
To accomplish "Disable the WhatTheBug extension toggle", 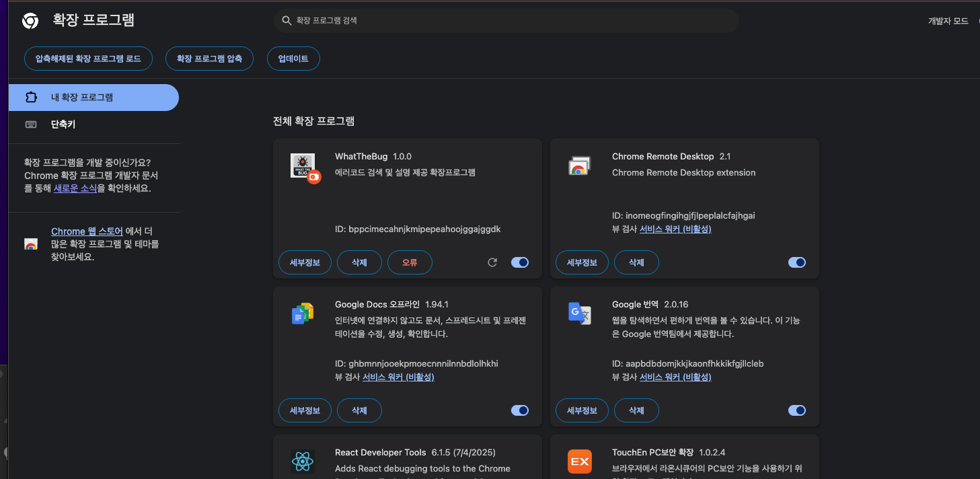I will pos(520,262).
